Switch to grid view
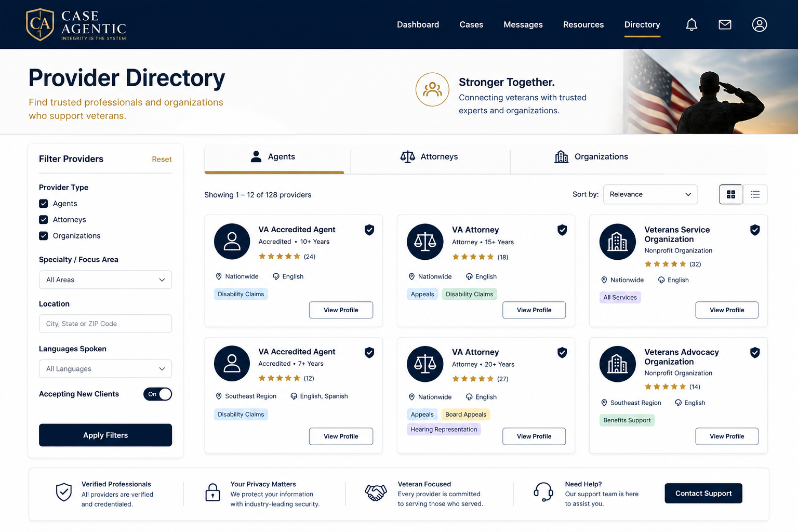Image resolution: width=798 pixels, height=532 pixels. (x=731, y=194)
